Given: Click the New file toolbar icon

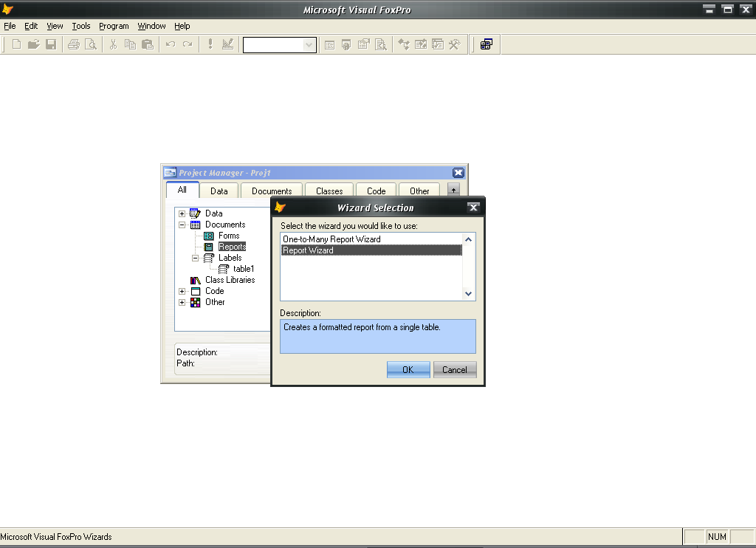Looking at the screenshot, I should 16,45.
